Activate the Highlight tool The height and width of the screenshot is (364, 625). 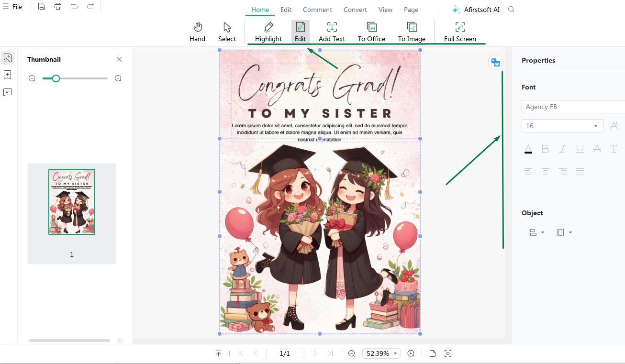pos(268,32)
